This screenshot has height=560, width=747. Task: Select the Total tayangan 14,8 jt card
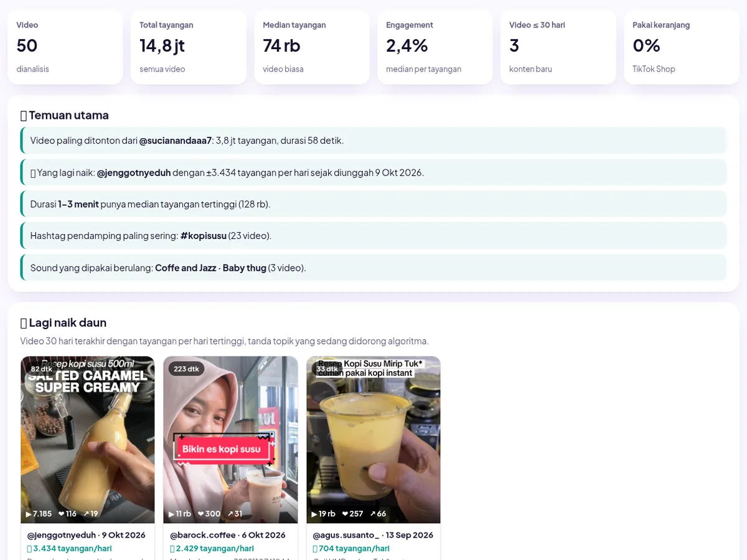pyautogui.click(x=189, y=47)
